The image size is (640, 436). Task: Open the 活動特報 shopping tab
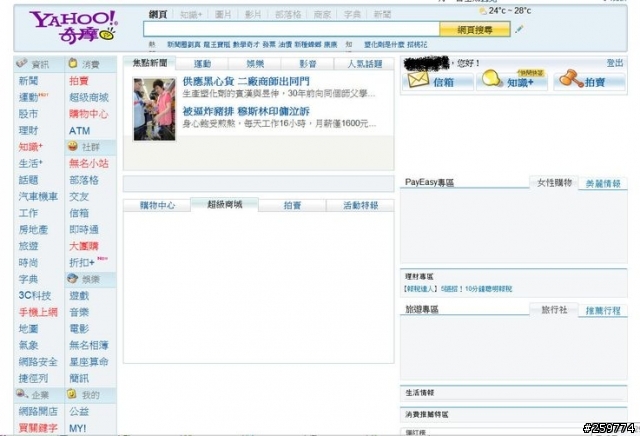click(360, 205)
